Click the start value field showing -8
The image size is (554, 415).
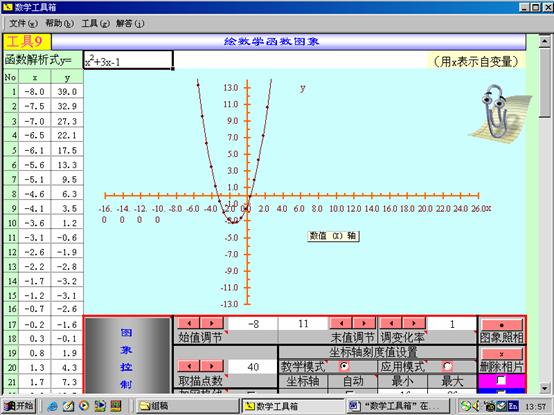click(x=253, y=324)
